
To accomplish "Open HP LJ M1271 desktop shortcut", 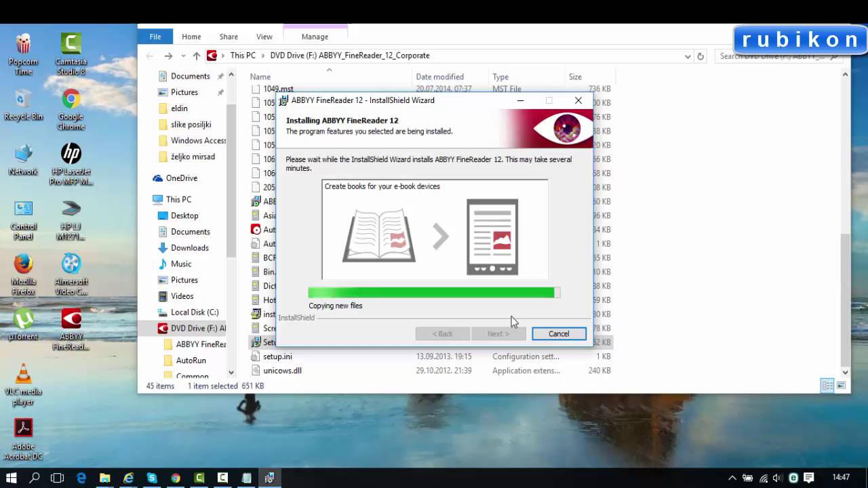I will 71,220.
